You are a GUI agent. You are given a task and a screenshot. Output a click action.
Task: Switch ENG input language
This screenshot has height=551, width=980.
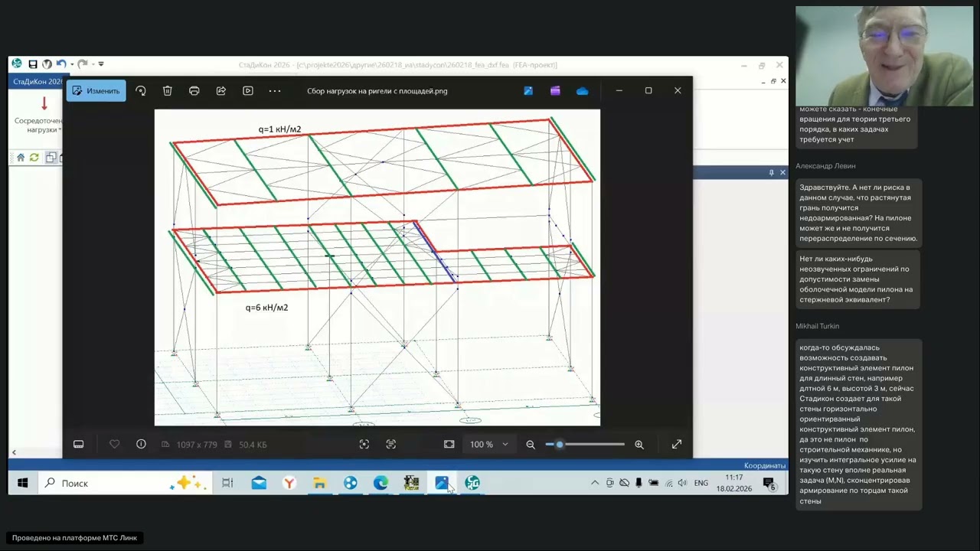click(x=701, y=483)
